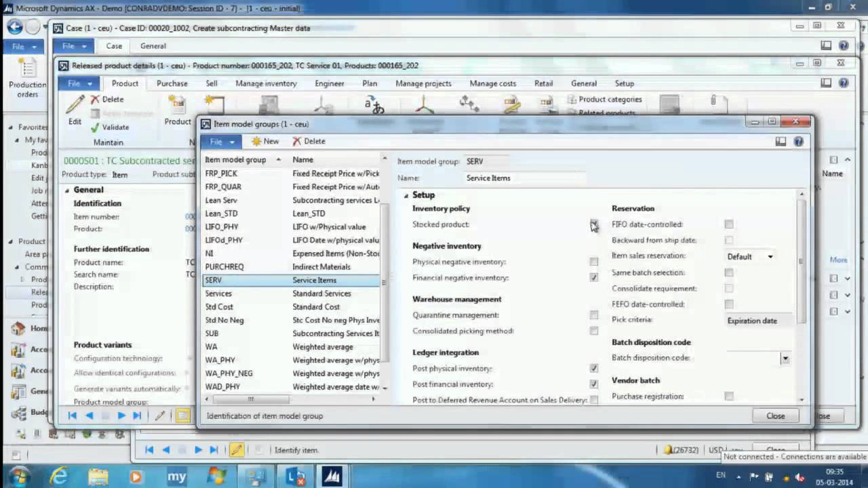The width and height of the screenshot is (868, 488).
Task: Toggle the Stocked product checkbox
Action: click(594, 224)
